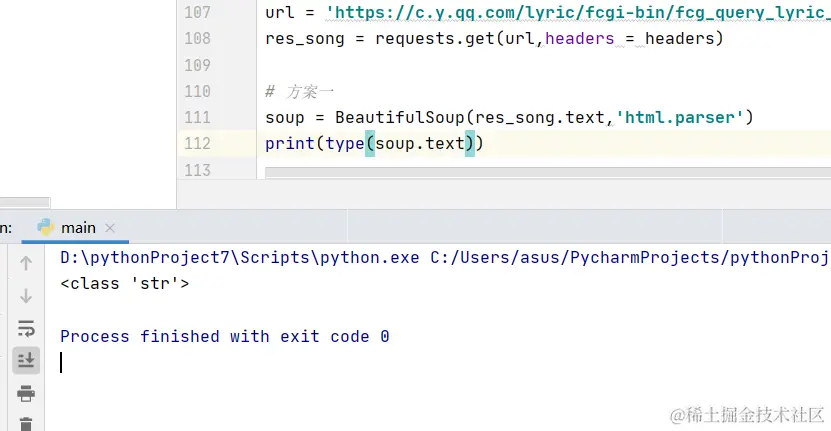This screenshot has width=831, height=431.
Task: Click line number 112 in gutter
Action: 197,144
